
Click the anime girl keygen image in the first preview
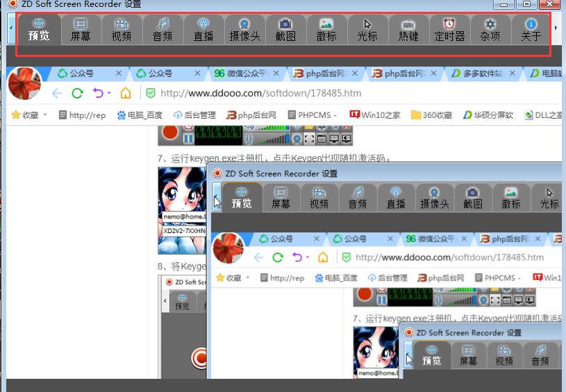coord(182,211)
